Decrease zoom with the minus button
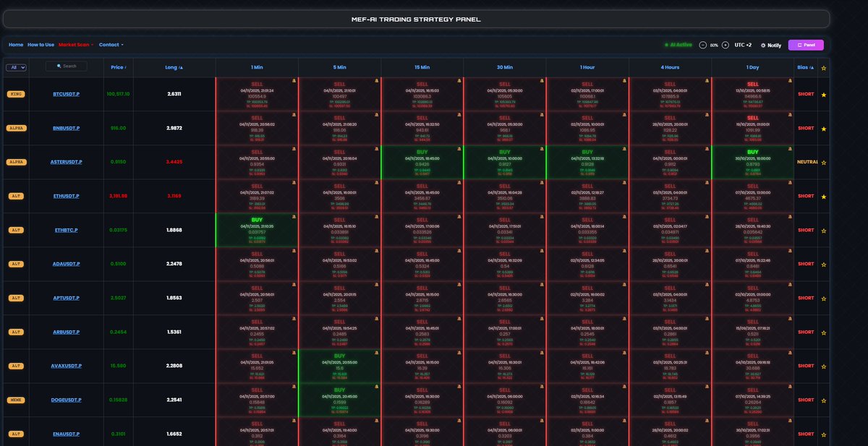 [x=703, y=45]
